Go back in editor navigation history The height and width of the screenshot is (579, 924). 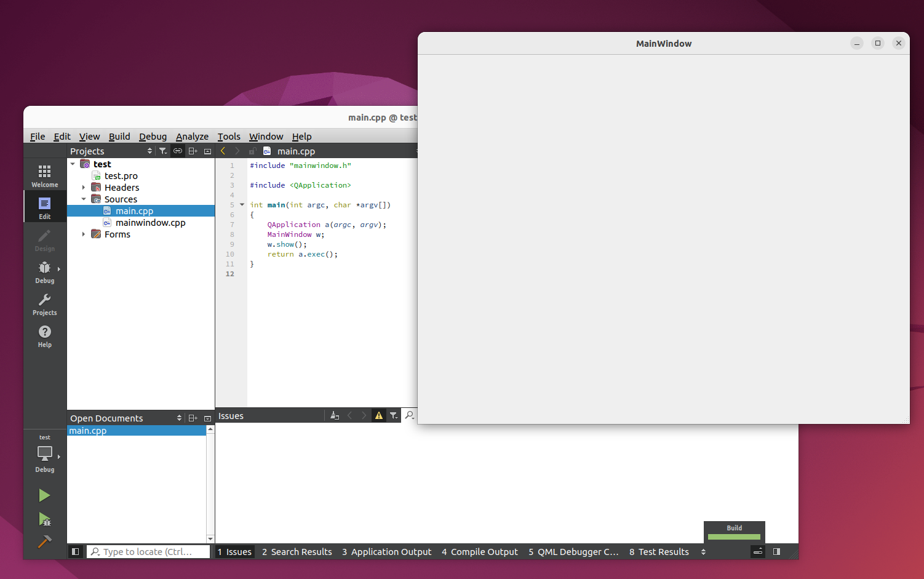point(223,151)
